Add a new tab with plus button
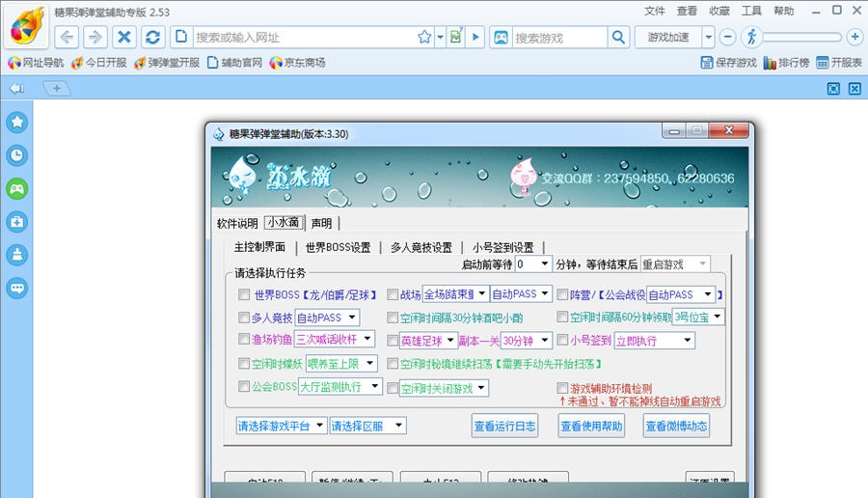Image resolution: width=868 pixels, height=498 pixels. coord(56,88)
